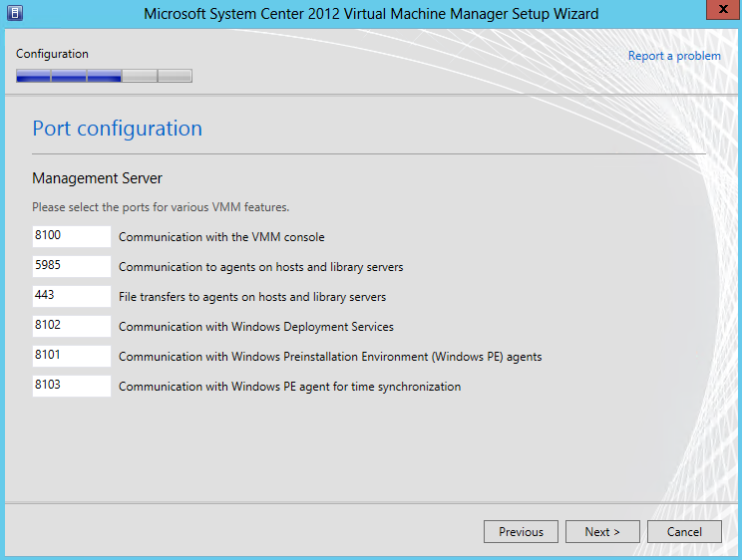Edit the agents communication port 5985 field
Screen dimensions: 742x560
72,266
